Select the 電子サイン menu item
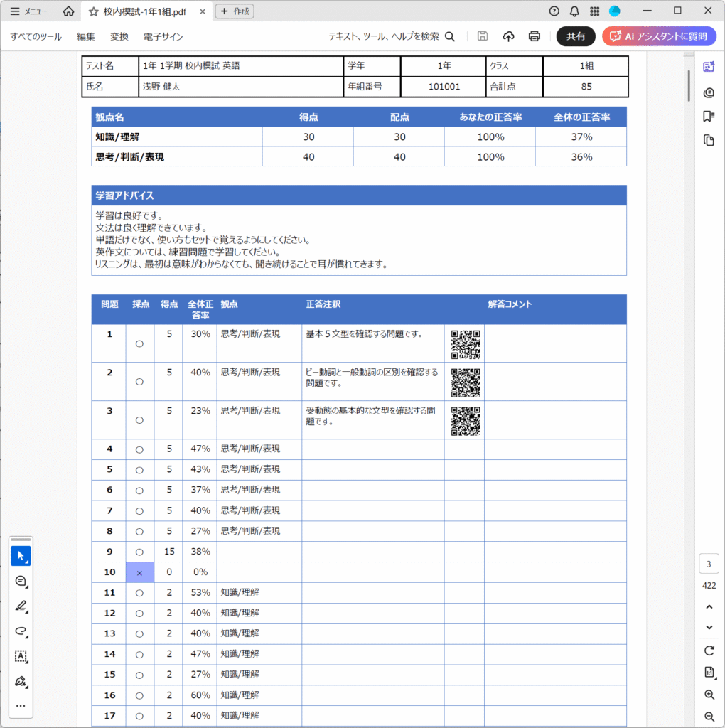The width and height of the screenshot is (725, 728). [x=163, y=36]
